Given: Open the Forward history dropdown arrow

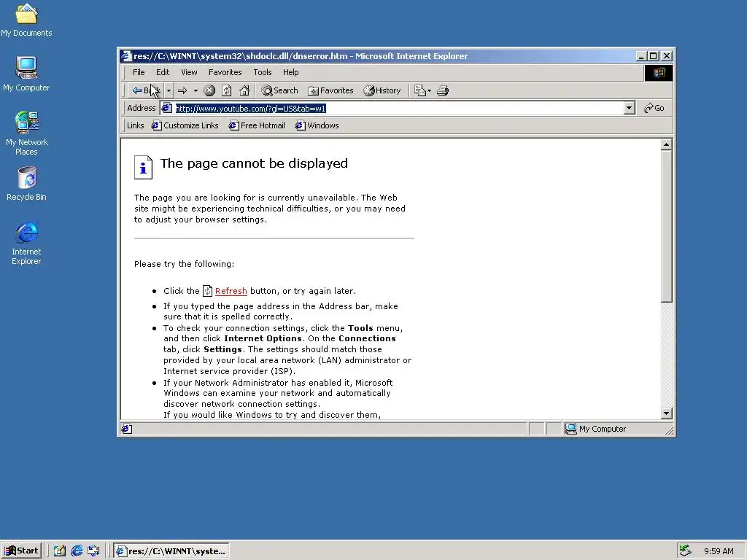Looking at the screenshot, I should [x=196, y=90].
